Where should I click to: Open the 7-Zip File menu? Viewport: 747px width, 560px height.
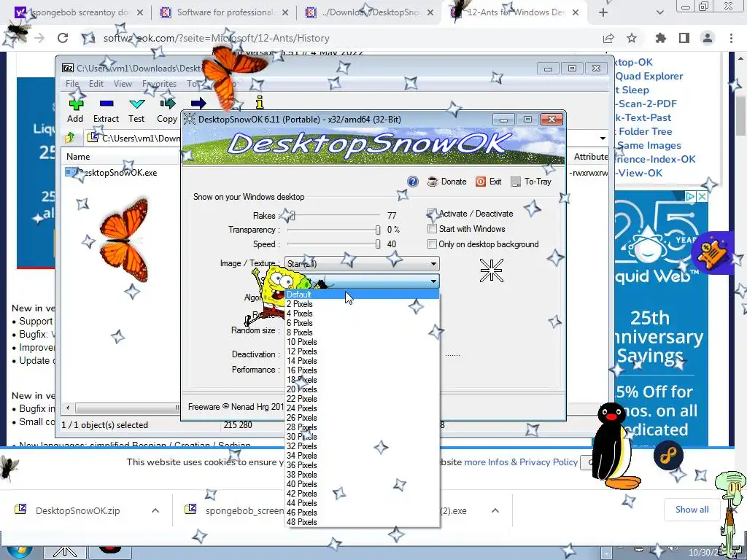(72, 84)
